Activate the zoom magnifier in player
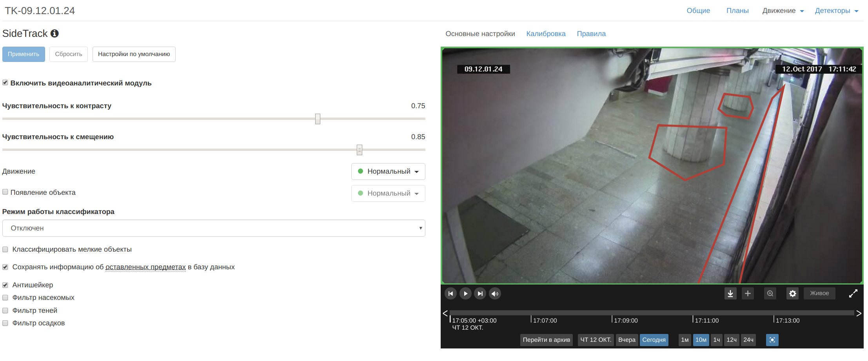Screen dimensions: 868x361 click(x=770, y=294)
